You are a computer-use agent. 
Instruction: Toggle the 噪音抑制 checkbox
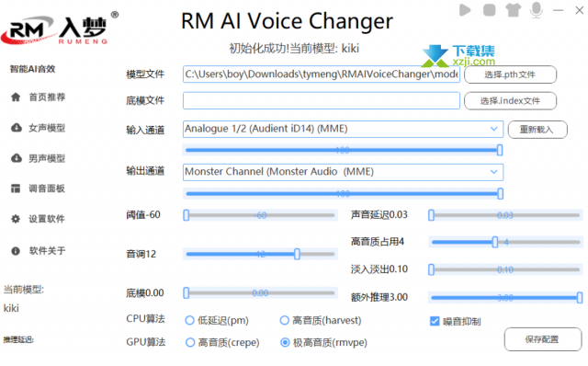[x=435, y=321]
